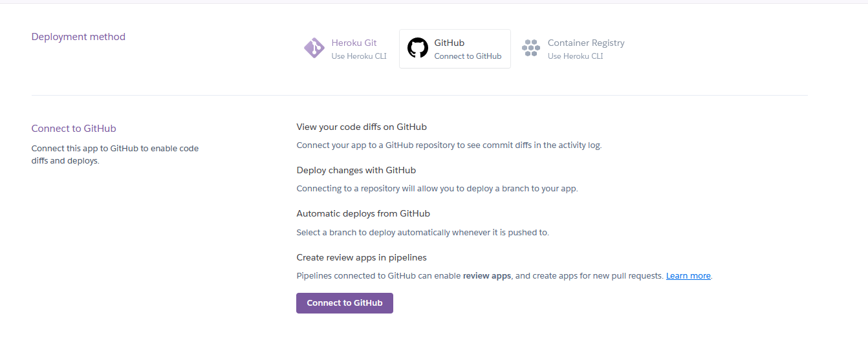Click the "Select a branch to deploy automatically" description
This screenshot has height=351, width=868.
click(422, 233)
